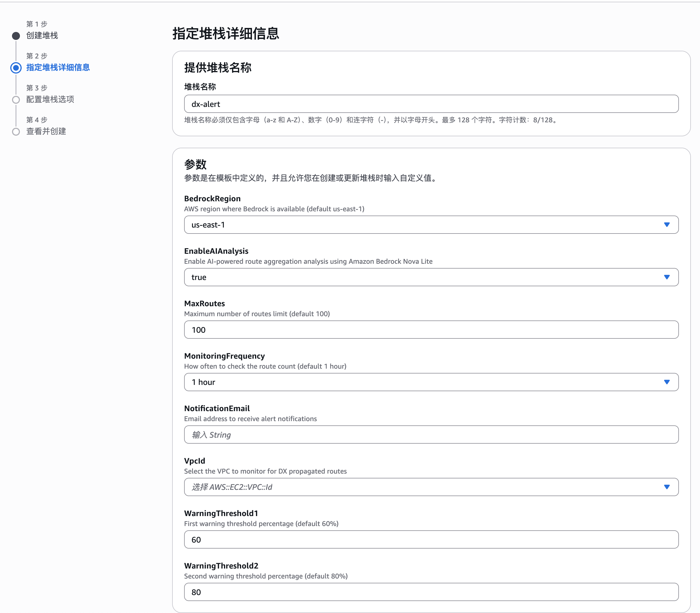Click the WarningThreshold2 field showing 80
This screenshot has height=613, width=700.
(x=431, y=592)
